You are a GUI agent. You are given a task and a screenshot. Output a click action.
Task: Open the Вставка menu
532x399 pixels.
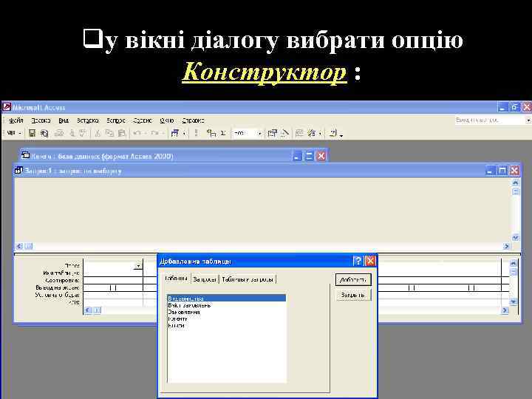click(x=87, y=120)
